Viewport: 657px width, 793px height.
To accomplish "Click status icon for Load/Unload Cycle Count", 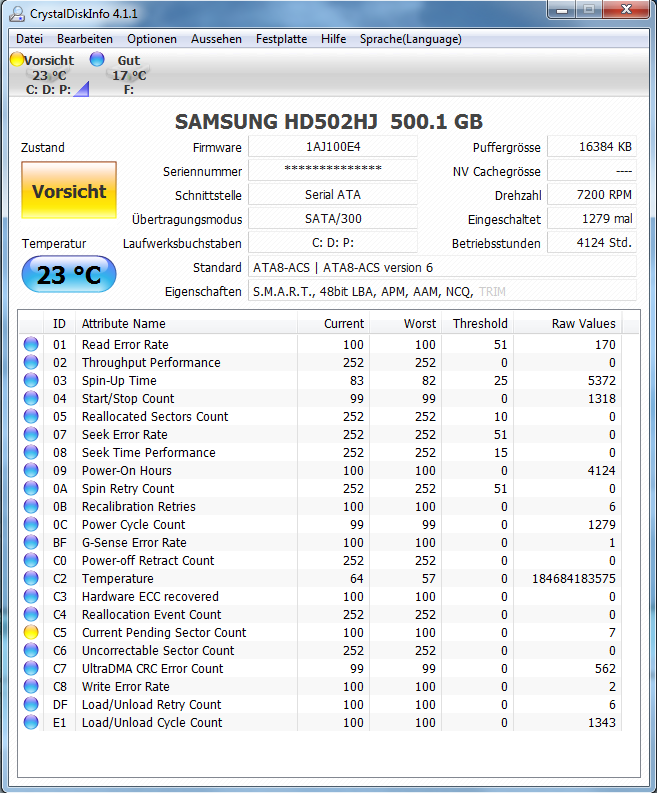I will (31, 722).
